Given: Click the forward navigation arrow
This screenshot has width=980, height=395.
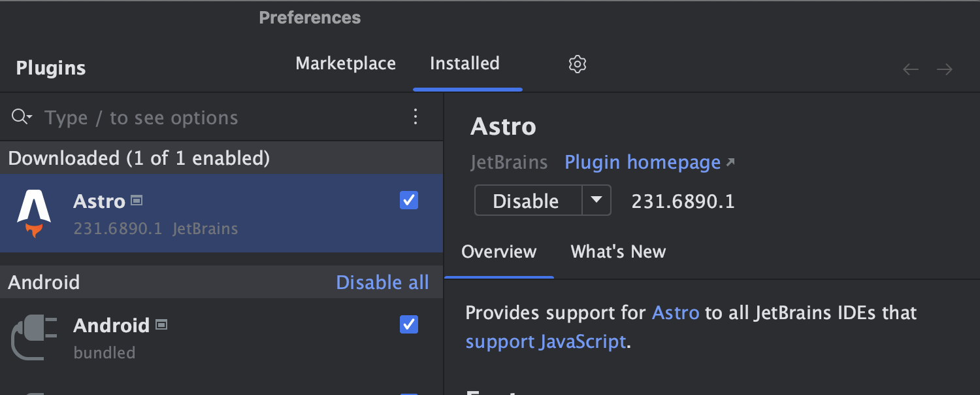Looking at the screenshot, I should pyautogui.click(x=945, y=69).
